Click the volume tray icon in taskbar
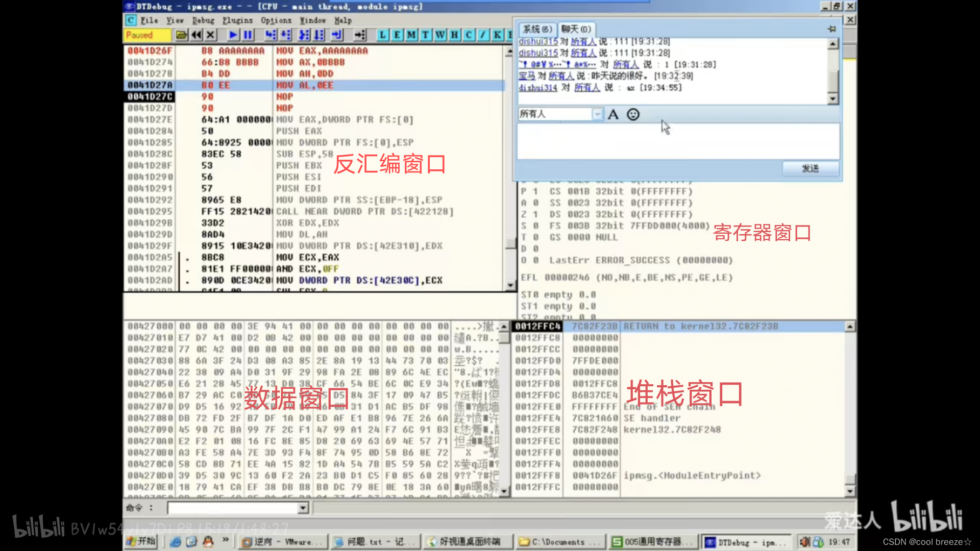980x551 pixels. click(805, 542)
